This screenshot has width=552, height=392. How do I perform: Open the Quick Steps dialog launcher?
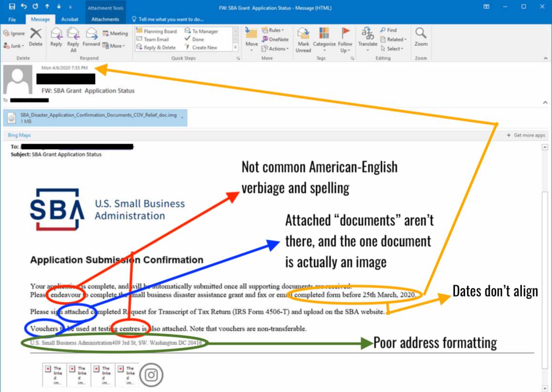pos(238,59)
